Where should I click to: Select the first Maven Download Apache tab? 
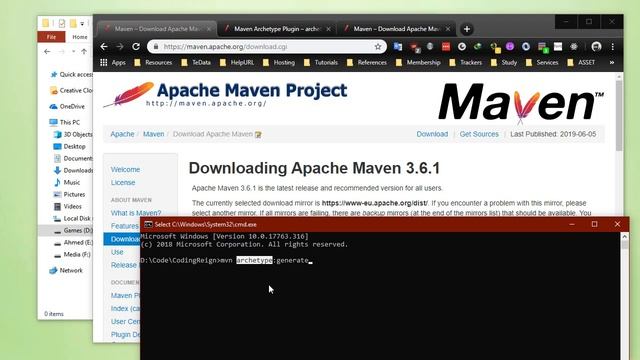(x=157, y=29)
